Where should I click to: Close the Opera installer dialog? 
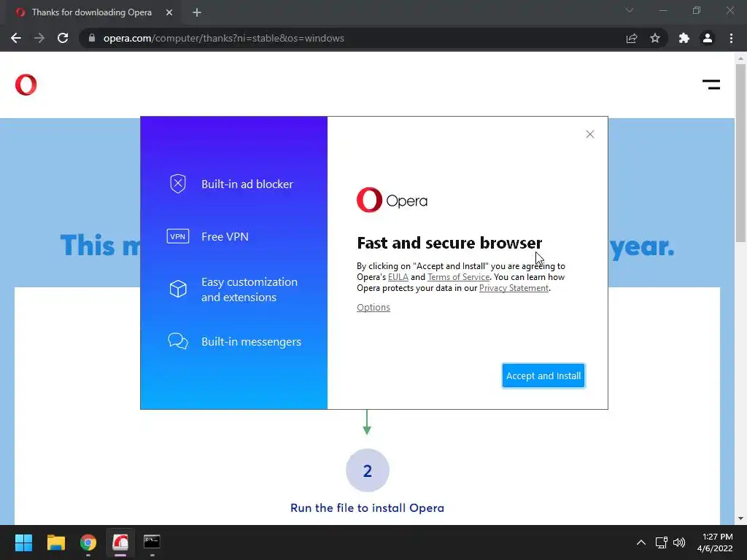pos(589,134)
